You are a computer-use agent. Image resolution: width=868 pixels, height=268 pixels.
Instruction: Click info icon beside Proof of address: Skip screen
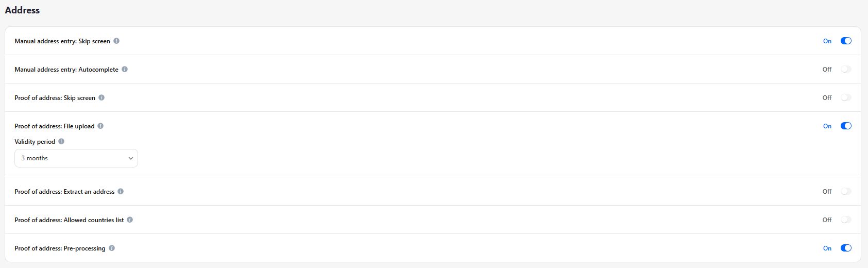click(101, 98)
